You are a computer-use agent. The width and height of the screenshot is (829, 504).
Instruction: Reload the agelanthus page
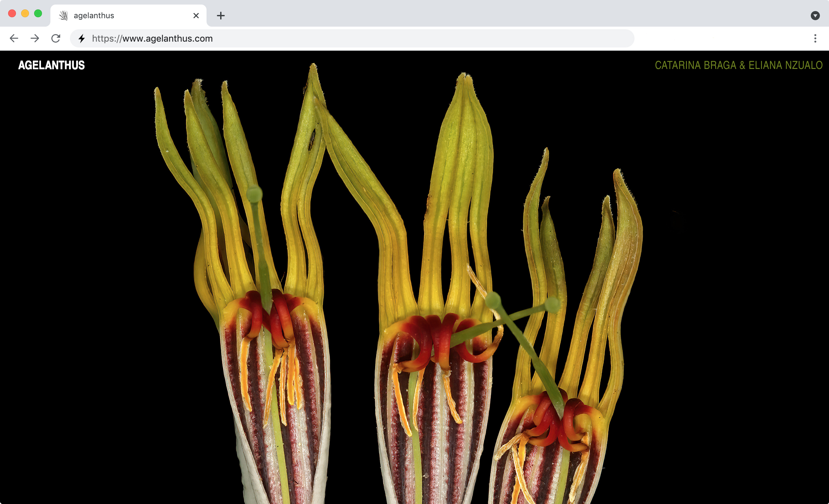(56, 38)
